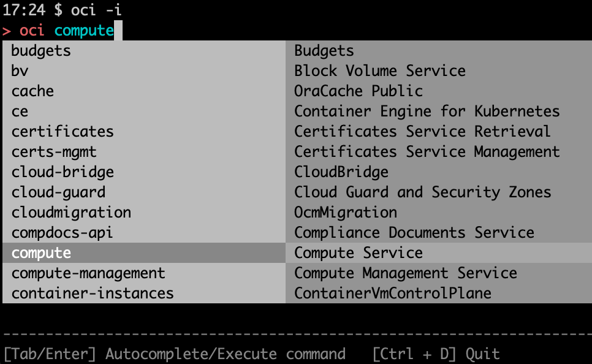Screen dimensions: 592x364
Task: Click the Cloud Guard and Security Zones description
Action: [x=423, y=192]
